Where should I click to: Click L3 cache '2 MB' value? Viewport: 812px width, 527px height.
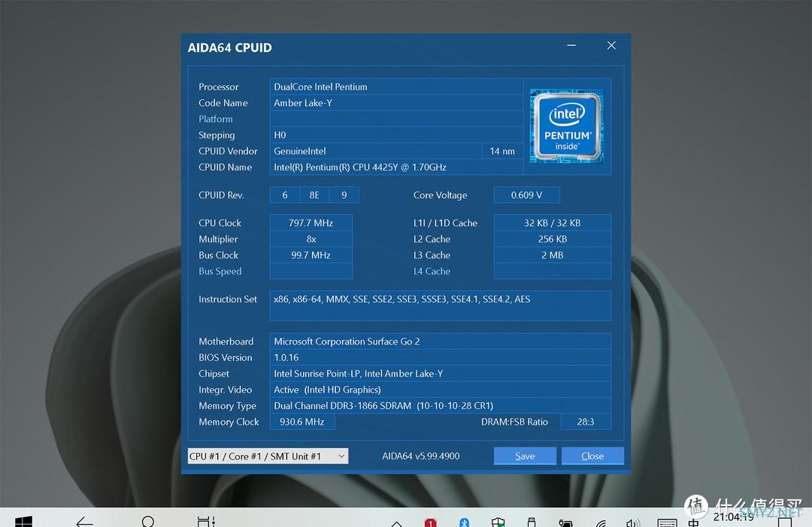(x=553, y=255)
